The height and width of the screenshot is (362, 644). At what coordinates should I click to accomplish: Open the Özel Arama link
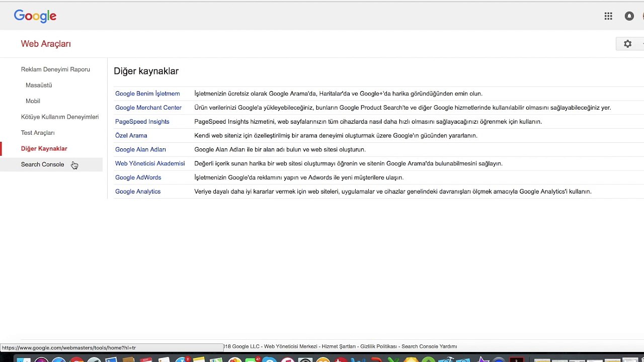(131, 135)
